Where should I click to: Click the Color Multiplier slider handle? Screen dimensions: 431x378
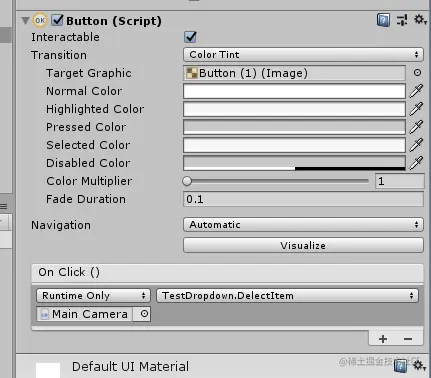187,181
